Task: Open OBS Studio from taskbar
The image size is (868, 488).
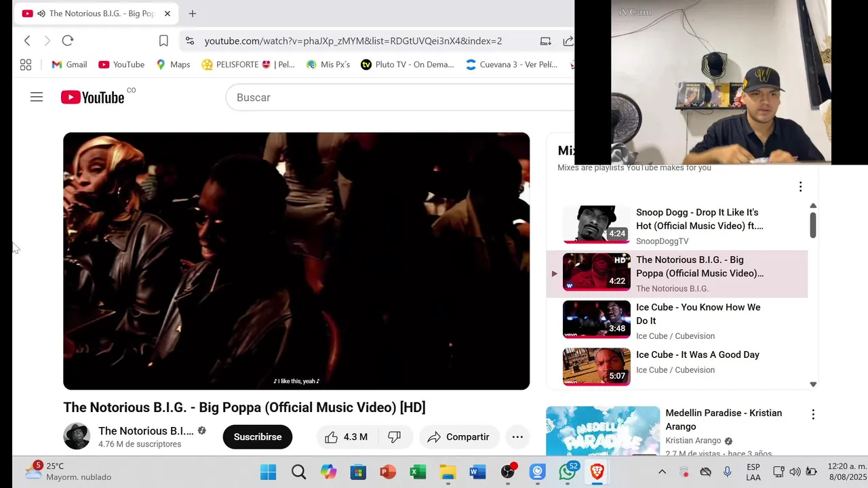Action: coord(508,472)
